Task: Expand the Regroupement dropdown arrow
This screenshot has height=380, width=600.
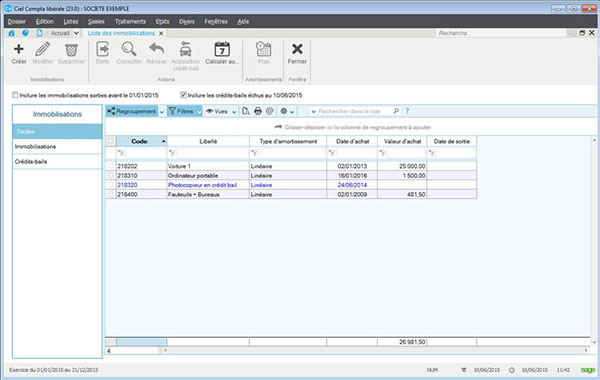Action: (x=162, y=111)
